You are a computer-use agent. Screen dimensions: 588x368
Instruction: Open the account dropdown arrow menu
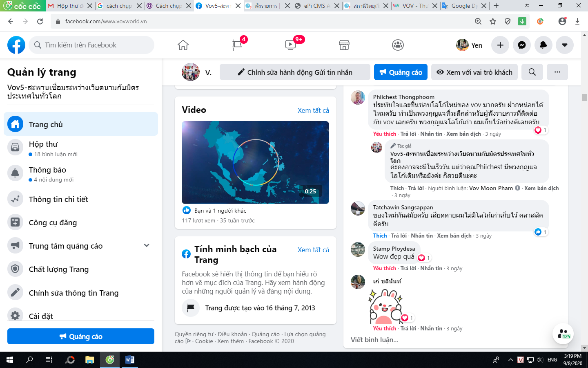(565, 45)
